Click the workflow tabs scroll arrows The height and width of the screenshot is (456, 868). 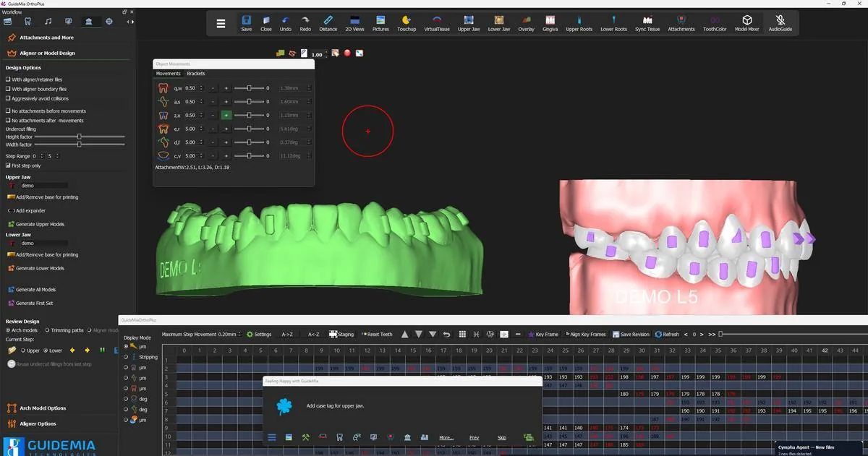click(130, 22)
